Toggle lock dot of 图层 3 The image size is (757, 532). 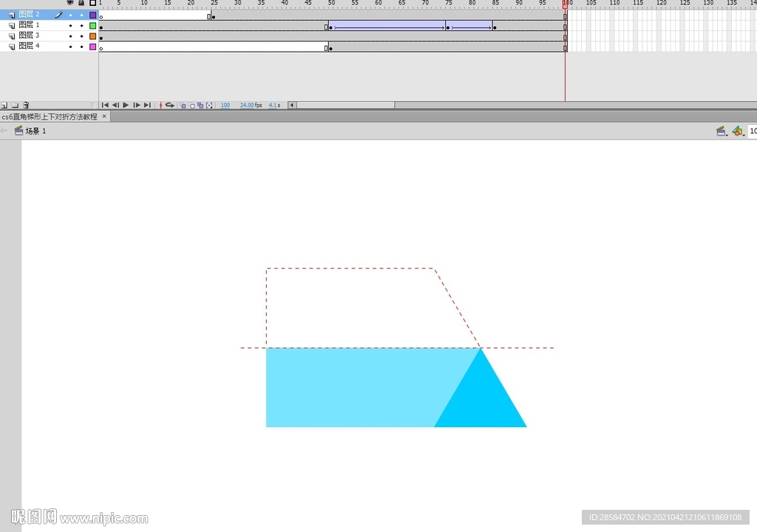pyautogui.click(x=81, y=36)
